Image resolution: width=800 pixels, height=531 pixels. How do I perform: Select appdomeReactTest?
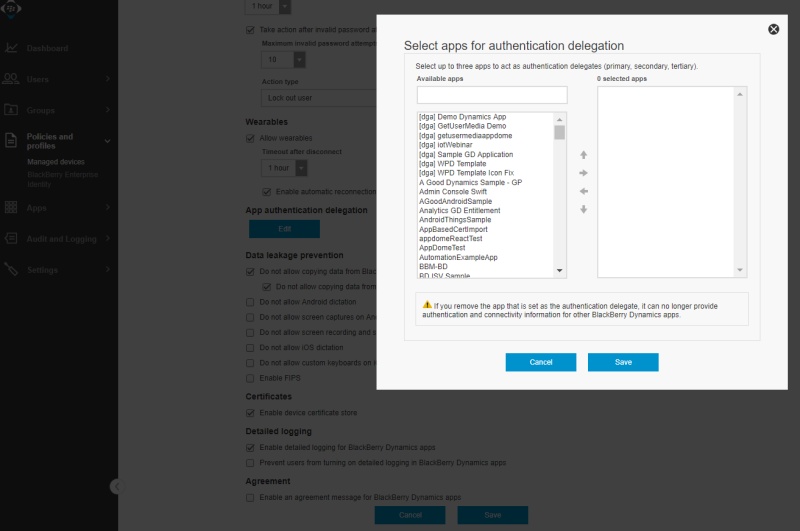tap(450, 239)
